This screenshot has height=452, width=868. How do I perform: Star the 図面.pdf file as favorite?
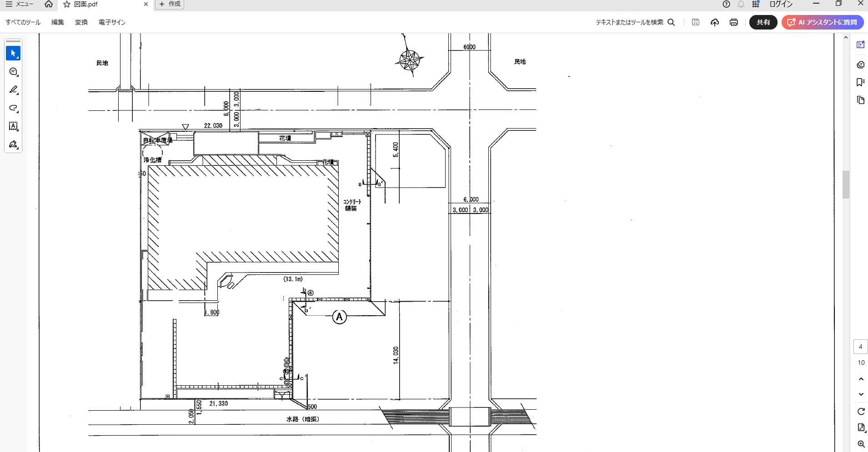point(67,5)
